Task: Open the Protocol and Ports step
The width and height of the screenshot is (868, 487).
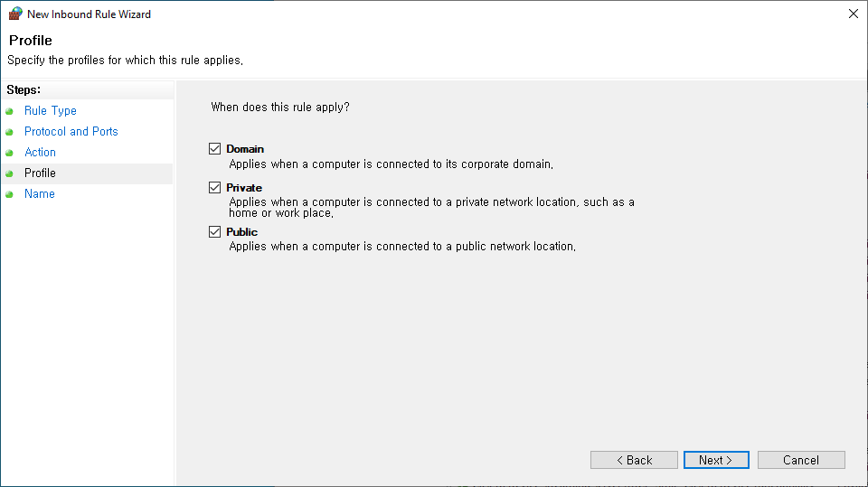Action: point(71,132)
